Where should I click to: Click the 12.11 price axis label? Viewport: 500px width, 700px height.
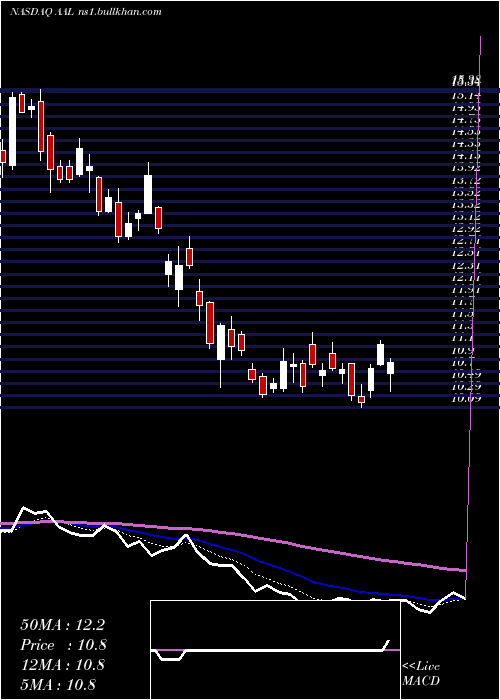click(466, 278)
